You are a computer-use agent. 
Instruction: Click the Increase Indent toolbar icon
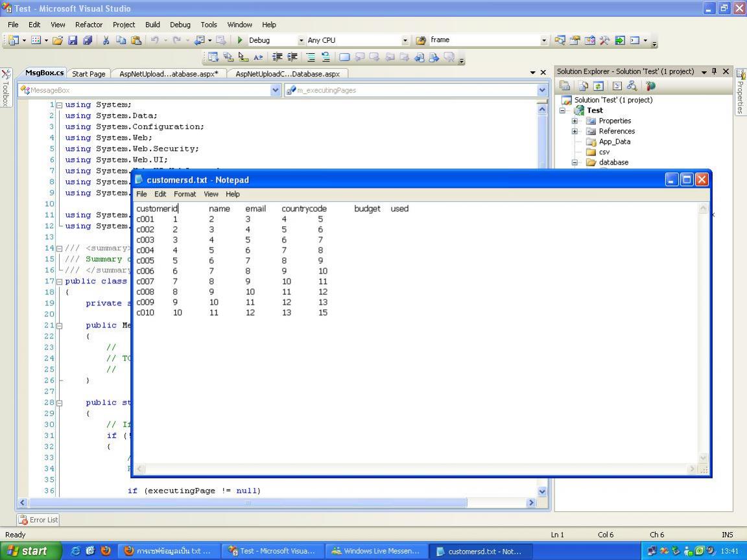(292, 57)
